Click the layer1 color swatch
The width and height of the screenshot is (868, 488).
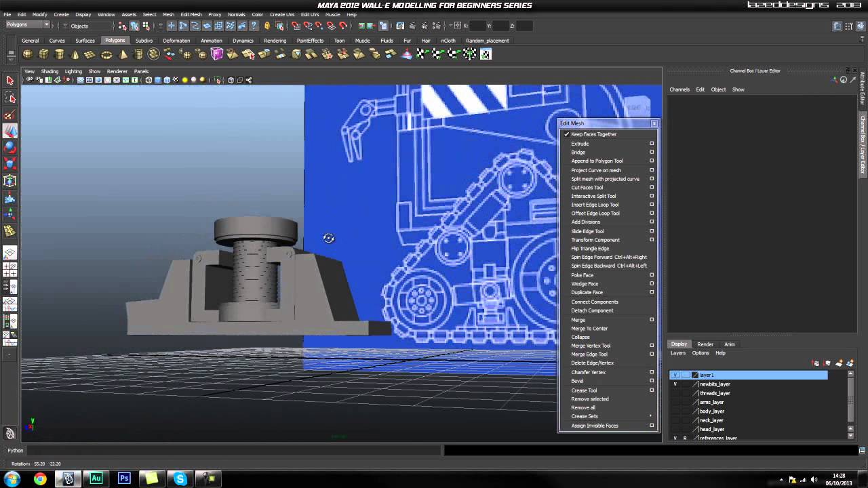[695, 375]
